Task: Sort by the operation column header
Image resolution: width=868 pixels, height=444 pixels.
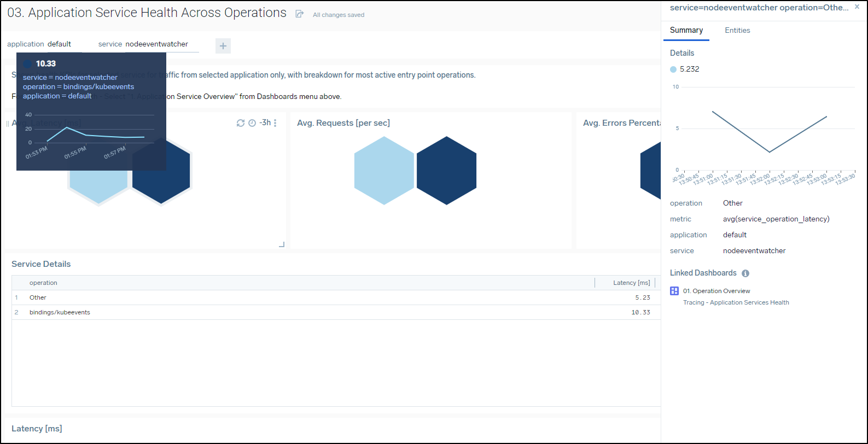Action: tap(43, 283)
